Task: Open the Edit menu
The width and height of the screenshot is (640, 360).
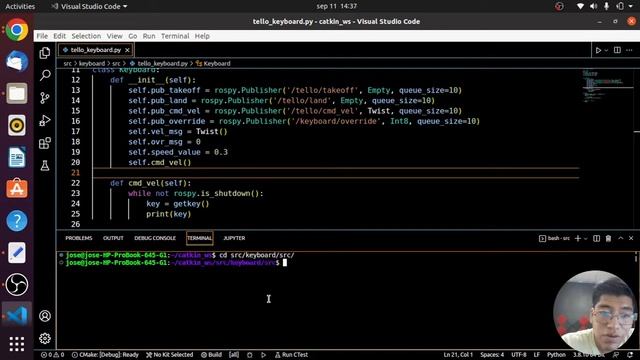Action: [60, 36]
